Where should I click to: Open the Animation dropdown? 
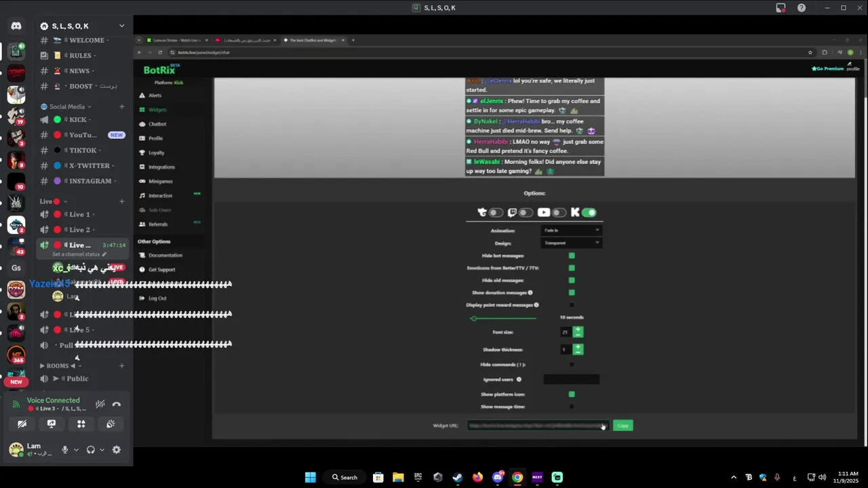pyautogui.click(x=571, y=230)
